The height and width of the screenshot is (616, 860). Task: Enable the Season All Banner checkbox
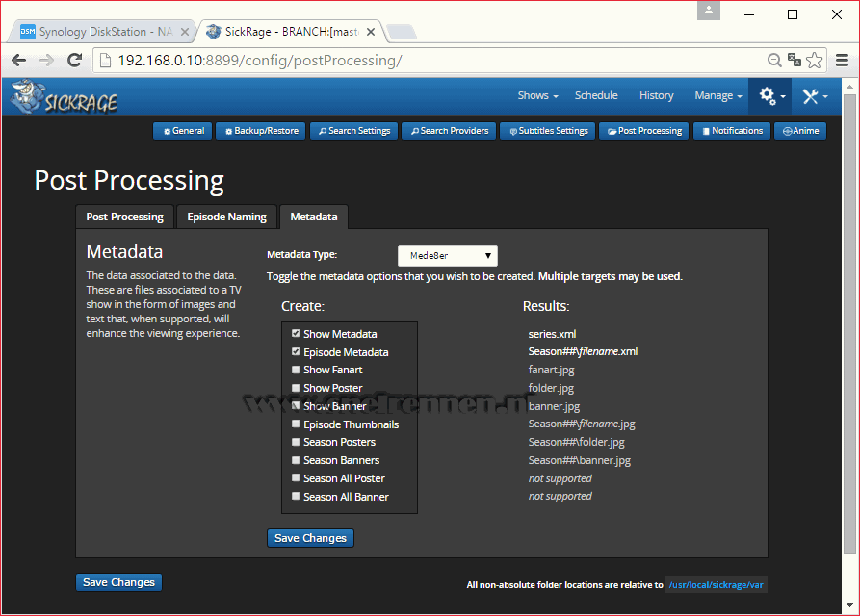coord(296,496)
